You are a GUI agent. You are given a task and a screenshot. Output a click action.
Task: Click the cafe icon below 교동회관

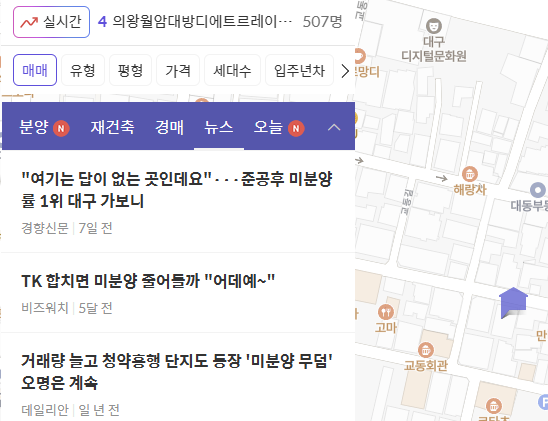(494, 406)
